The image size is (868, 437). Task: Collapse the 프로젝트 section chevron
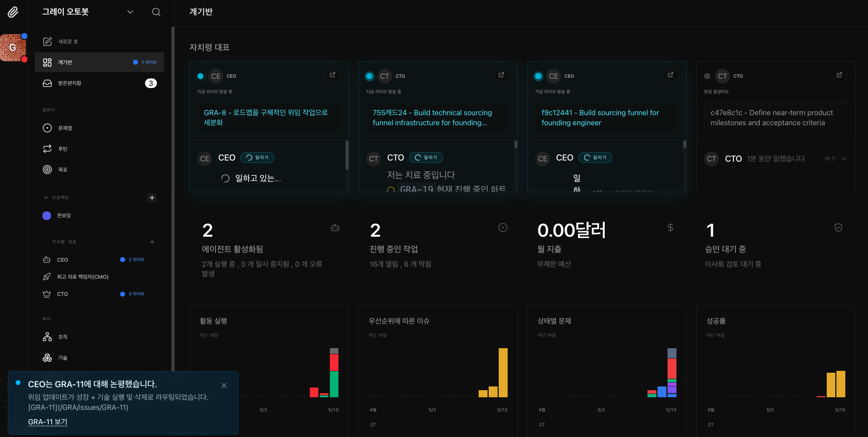point(46,197)
